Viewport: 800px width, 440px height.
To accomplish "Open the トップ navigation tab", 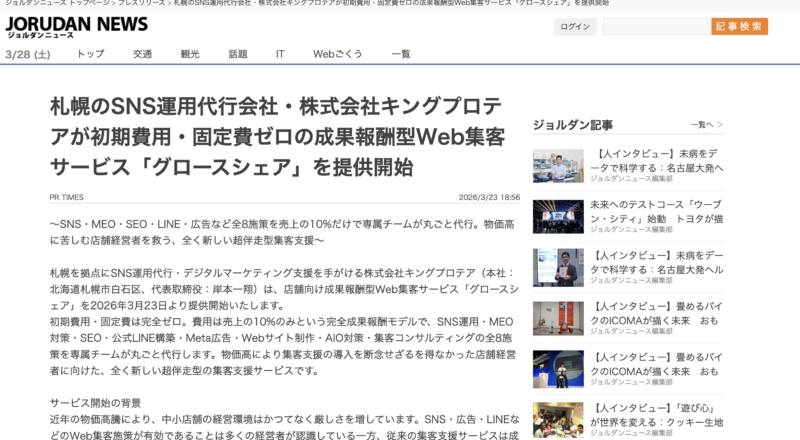I will click(x=90, y=54).
